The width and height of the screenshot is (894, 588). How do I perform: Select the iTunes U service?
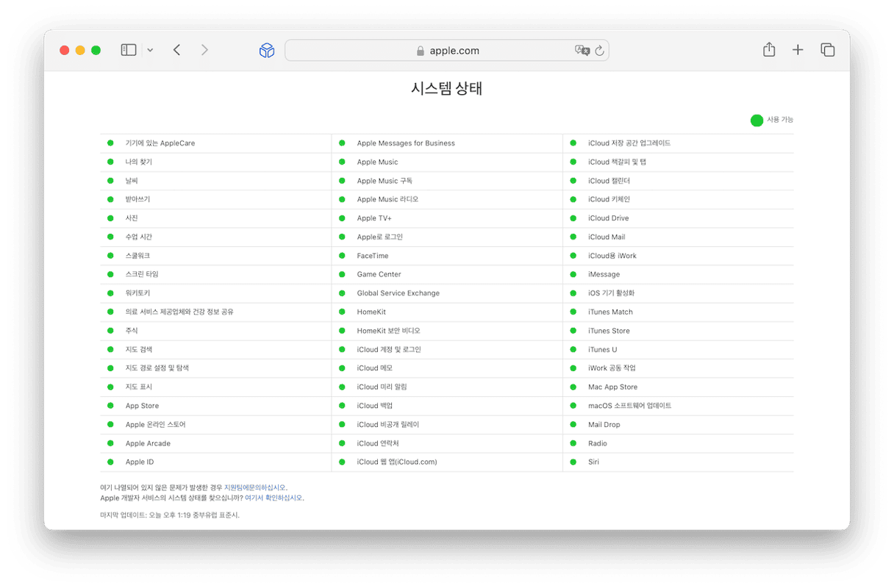(x=679, y=349)
